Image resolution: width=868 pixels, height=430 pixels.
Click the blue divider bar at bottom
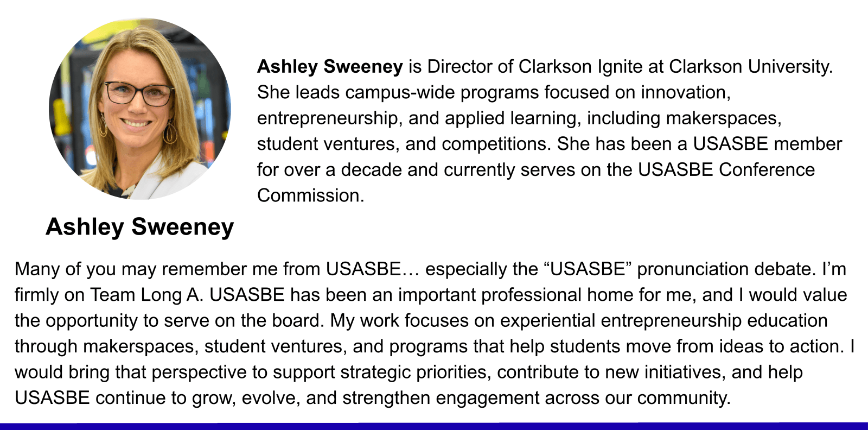434,426
